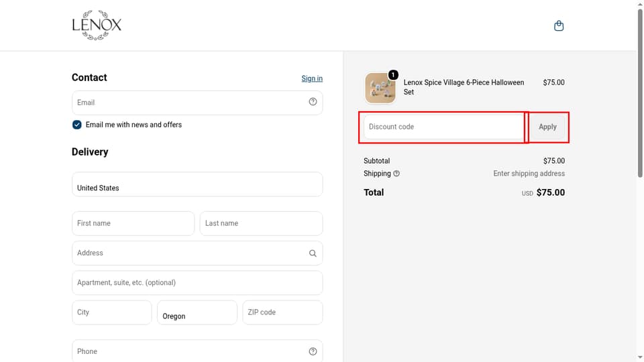Viewport: 644px width, 362px height.
Task: Click the City input field
Action: [x=112, y=312]
